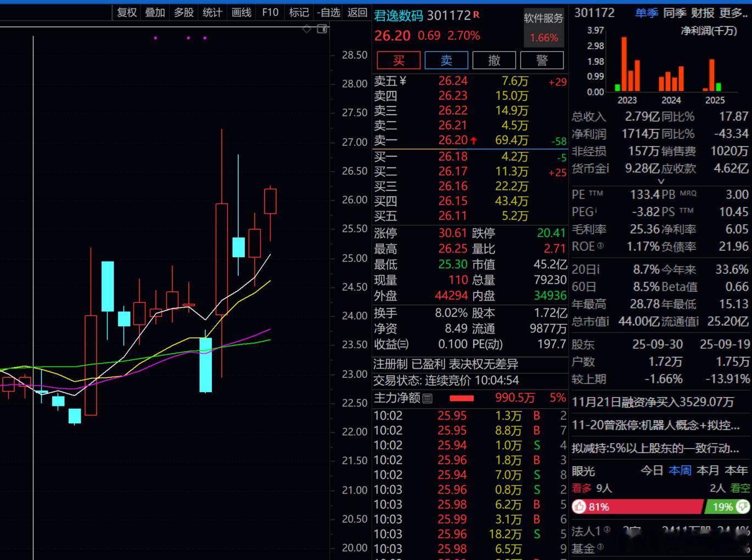
Task: Expand the financial data chevron below 货币金
Action: coord(661,181)
